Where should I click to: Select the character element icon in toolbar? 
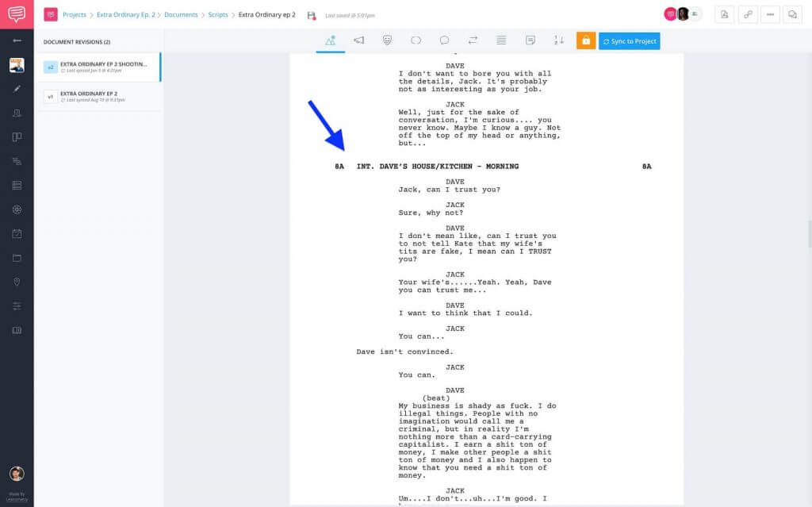click(386, 40)
